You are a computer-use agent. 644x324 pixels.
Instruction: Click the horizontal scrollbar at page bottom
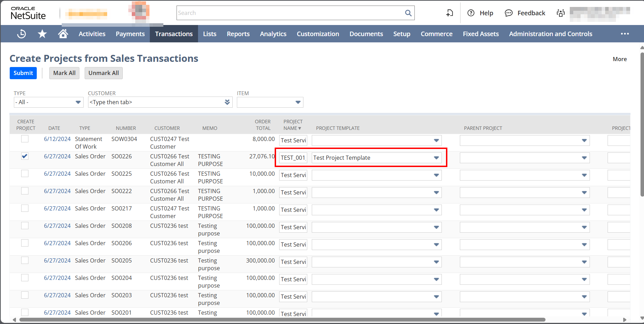[282, 319]
